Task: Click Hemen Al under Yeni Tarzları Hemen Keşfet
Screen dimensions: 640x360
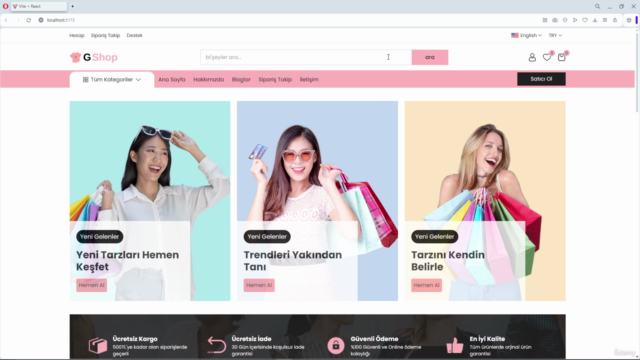Action: click(x=91, y=285)
